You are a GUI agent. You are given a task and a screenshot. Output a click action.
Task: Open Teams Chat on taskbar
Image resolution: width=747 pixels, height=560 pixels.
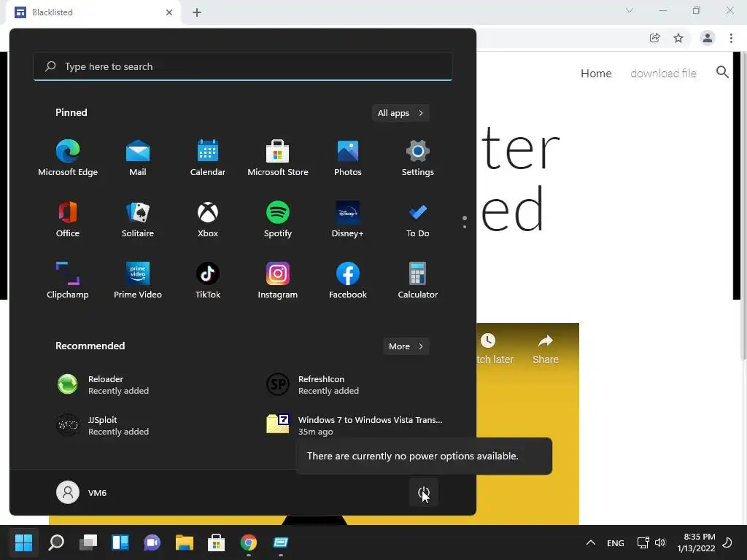[x=152, y=542]
